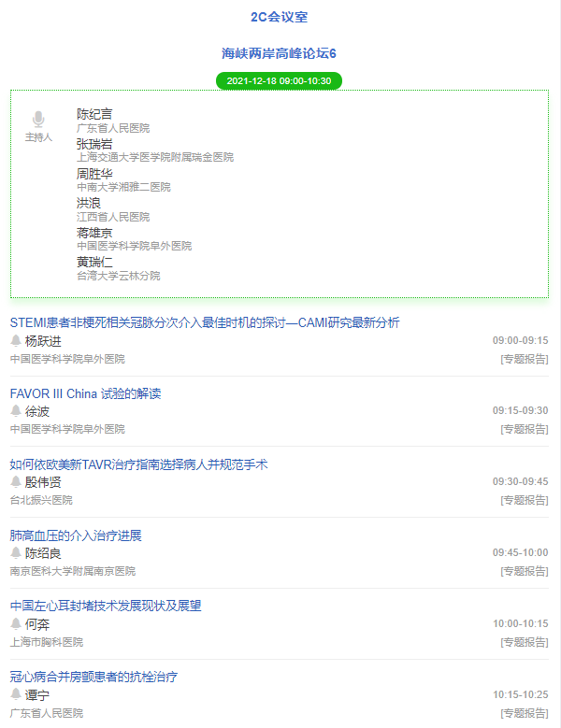Click the bell icon beside 杨跃进
The width and height of the screenshot is (561, 728).
pos(16,341)
